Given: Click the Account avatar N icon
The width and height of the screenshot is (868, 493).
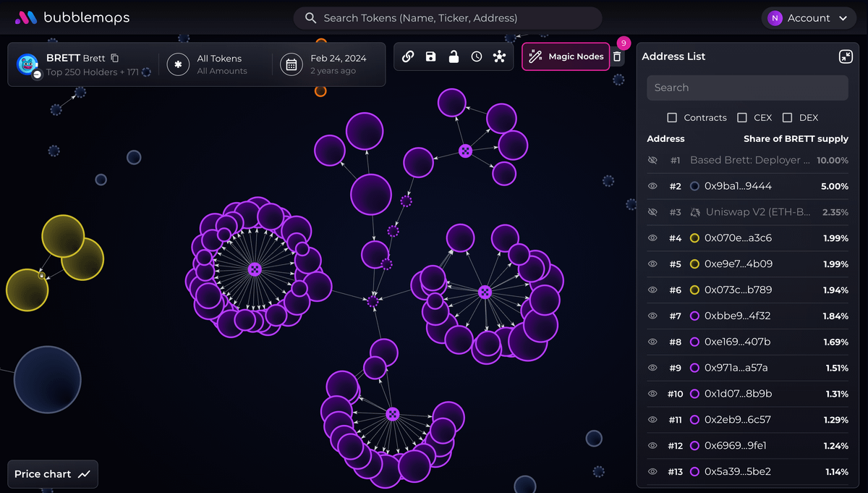Looking at the screenshot, I should click(x=775, y=18).
